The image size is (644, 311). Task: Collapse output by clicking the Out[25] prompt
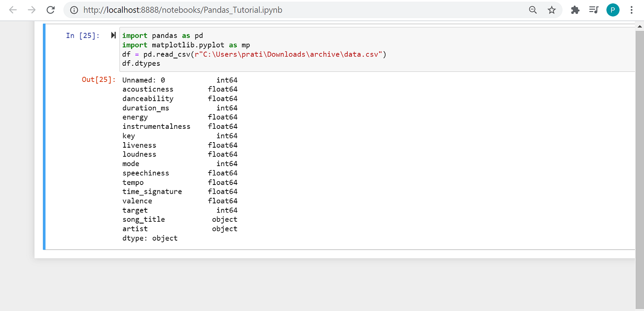pos(98,79)
